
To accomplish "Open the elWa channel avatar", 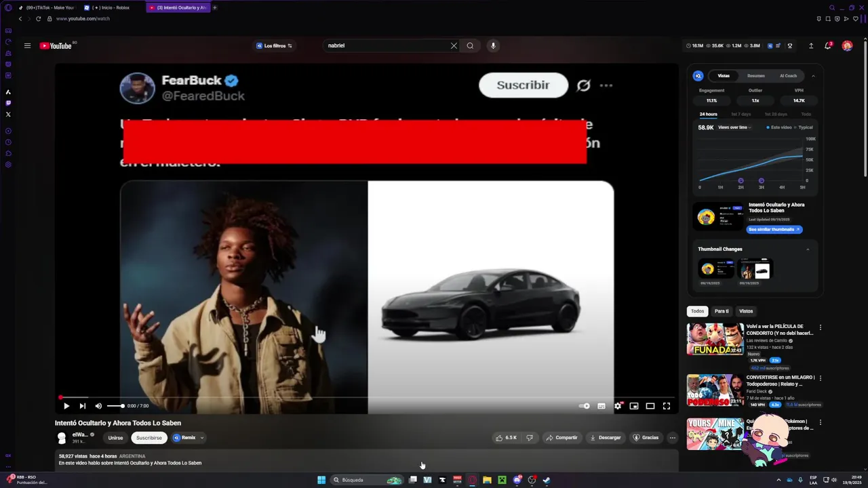I will pos(62,438).
